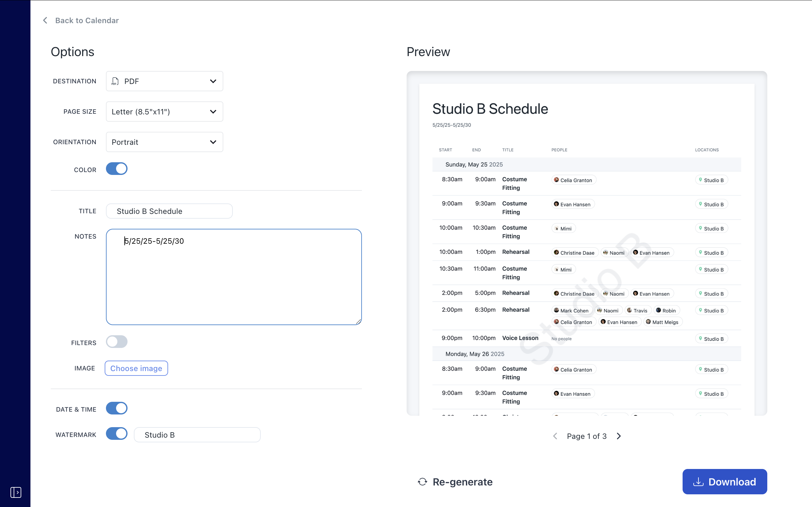This screenshot has width=812, height=507.
Task: Disable the Color toggle
Action: [116, 169]
